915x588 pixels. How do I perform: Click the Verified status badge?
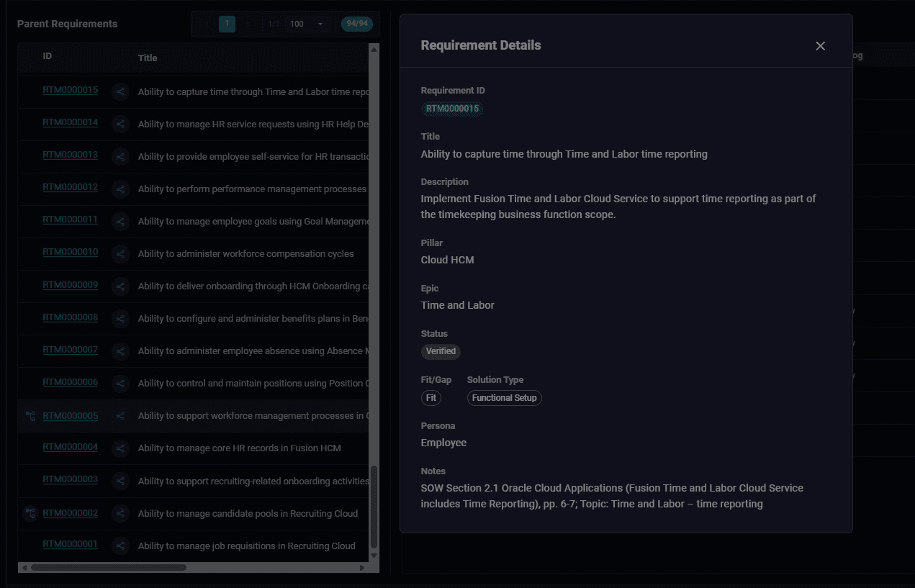tap(441, 351)
